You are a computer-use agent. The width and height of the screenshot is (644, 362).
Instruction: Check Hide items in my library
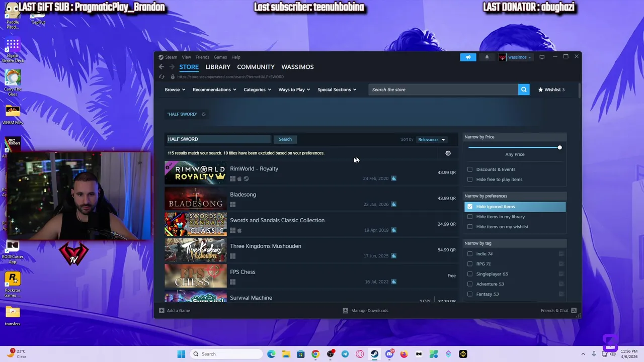click(470, 217)
